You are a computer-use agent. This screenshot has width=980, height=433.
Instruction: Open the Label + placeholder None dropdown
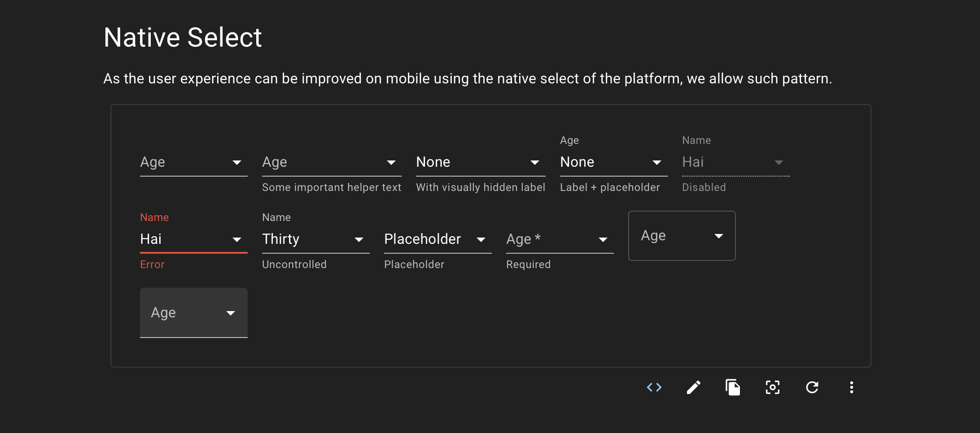coord(613,162)
